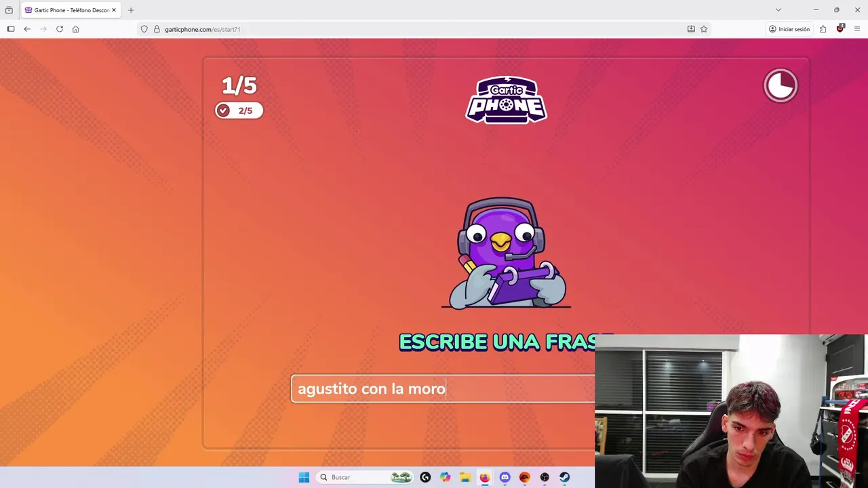Click the uBlock extension icon
Screen dimensions: 868x488
point(840,28)
